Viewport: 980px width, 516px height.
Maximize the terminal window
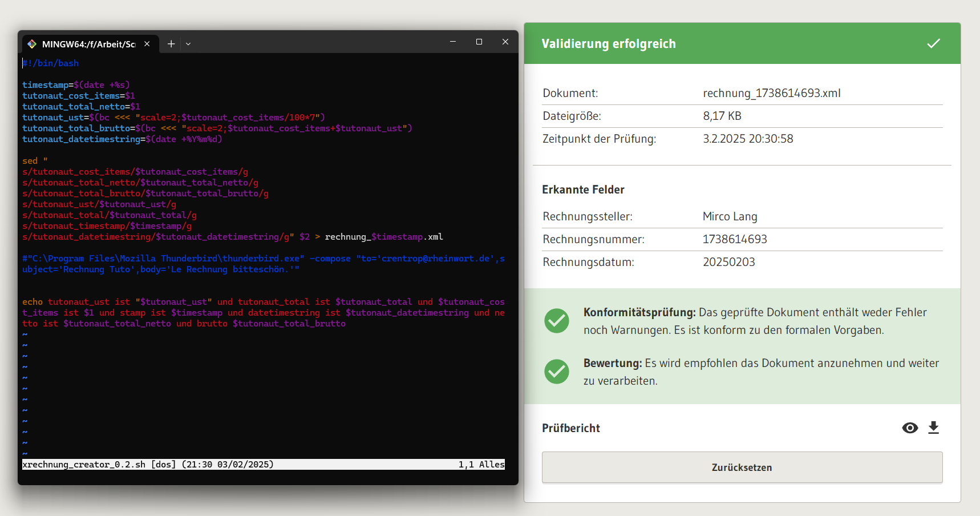click(479, 42)
